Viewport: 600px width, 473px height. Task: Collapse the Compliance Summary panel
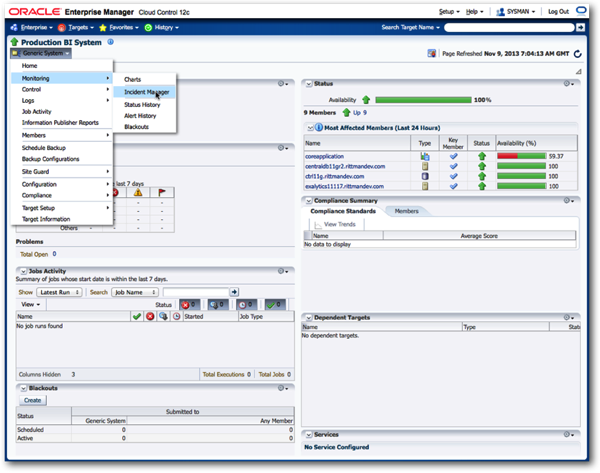tap(309, 201)
